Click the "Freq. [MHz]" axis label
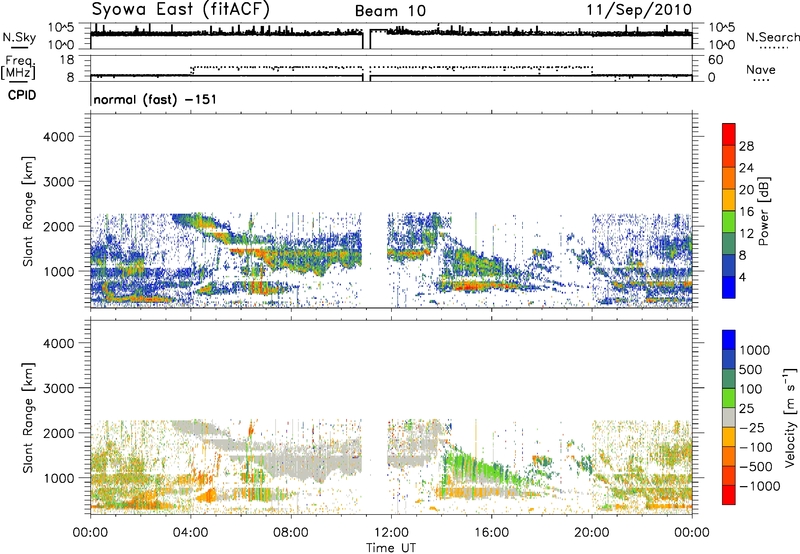 pos(18,68)
